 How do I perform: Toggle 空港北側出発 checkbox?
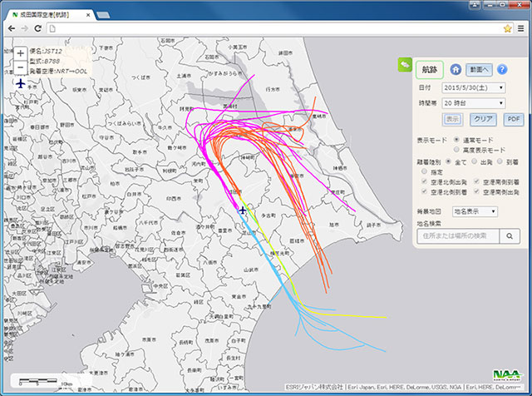click(x=422, y=181)
